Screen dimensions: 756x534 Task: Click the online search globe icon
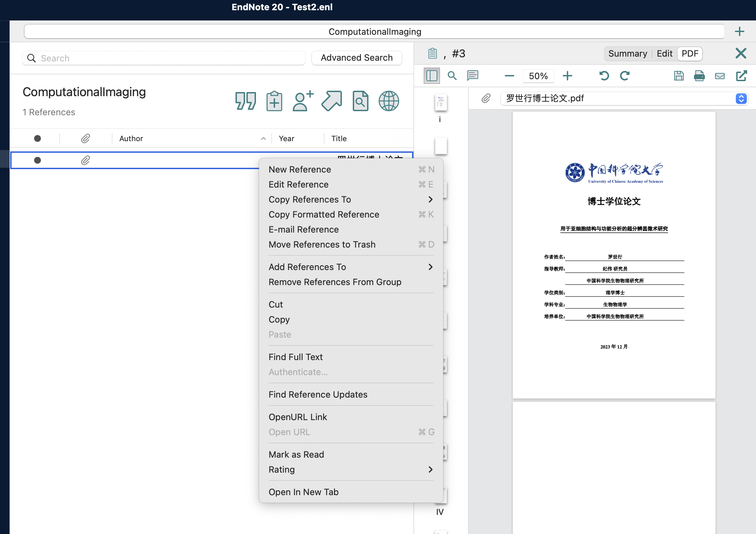coord(389,101)
